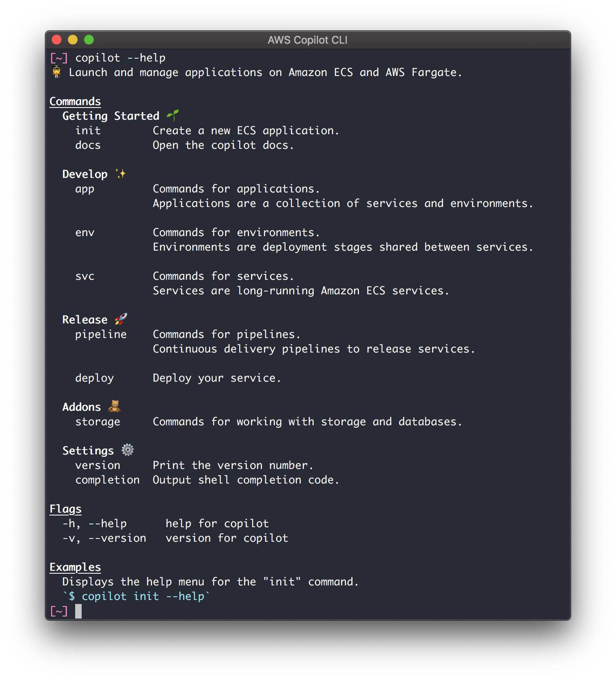Click 'Commands for environments.' text
This screenshot has height=680, width=616.
[236, 232]
